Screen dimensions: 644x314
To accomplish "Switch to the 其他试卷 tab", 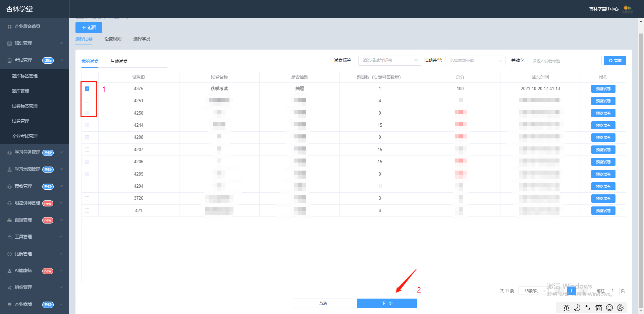I will pyautogui.click(x=119, y=62).
